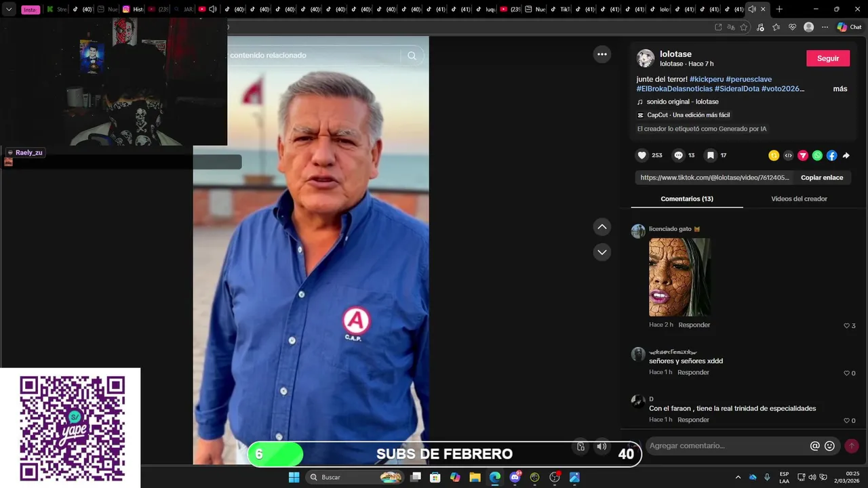The width and height of the screenshot is (868, 488).
Task: Open OBS Studio from the taskbar
Action: coord(555,477)
